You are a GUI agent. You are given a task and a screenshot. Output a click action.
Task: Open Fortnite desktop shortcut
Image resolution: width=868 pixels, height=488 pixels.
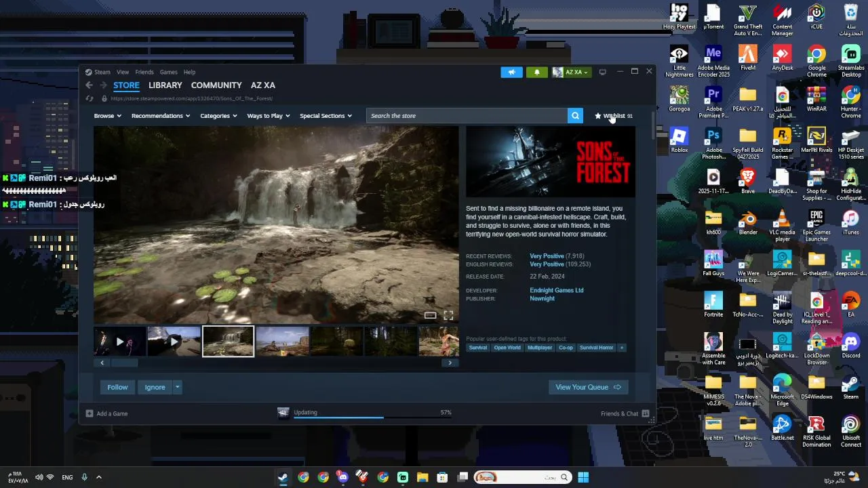[x=713, y=304]
